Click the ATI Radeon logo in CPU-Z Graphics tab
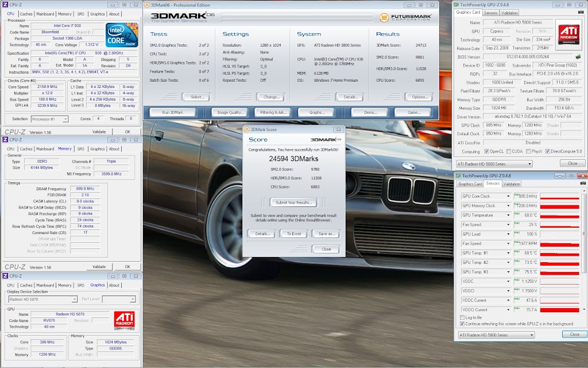 tap(123, 320)
